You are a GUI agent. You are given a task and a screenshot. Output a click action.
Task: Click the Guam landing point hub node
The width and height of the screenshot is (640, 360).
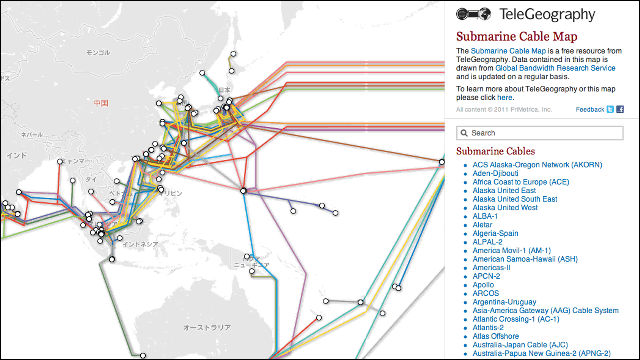243,191
